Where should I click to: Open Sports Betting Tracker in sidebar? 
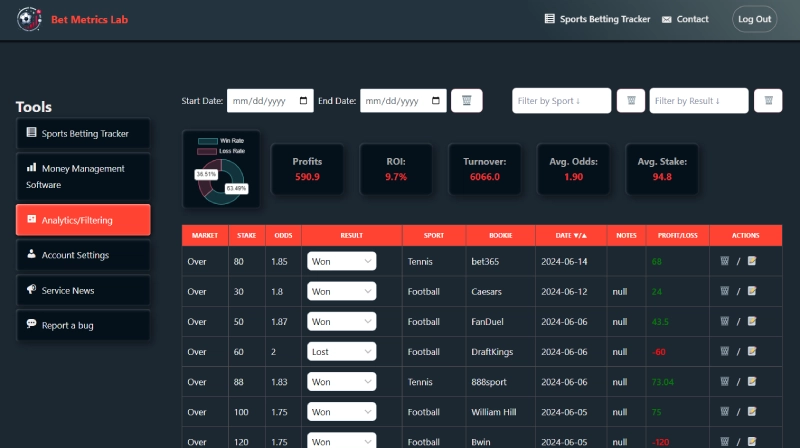click(x=83, y=133)
